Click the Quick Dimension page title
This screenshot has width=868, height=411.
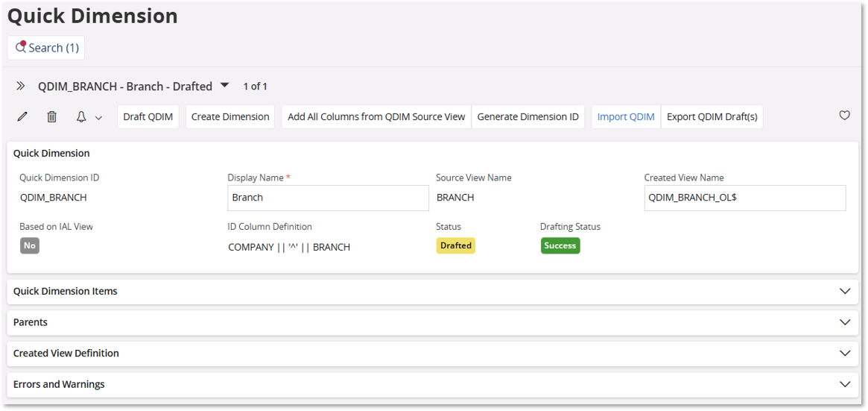(x=92, y=16)
